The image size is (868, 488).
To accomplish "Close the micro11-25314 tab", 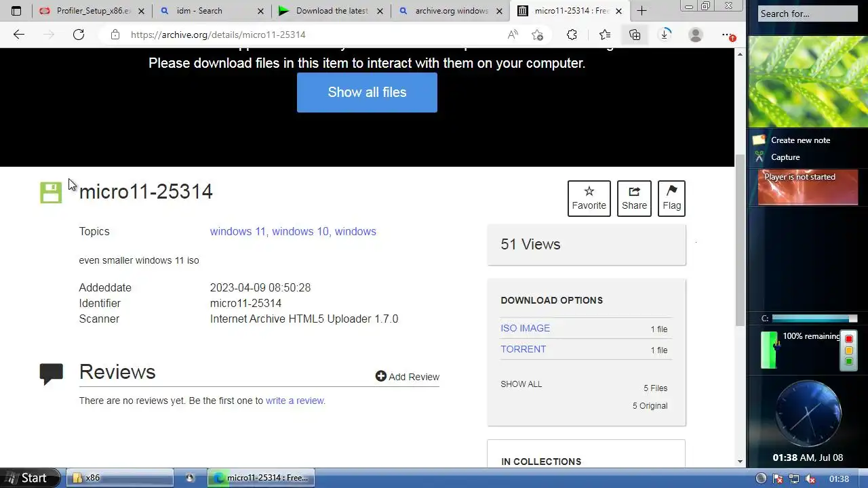I will (618, 11).
